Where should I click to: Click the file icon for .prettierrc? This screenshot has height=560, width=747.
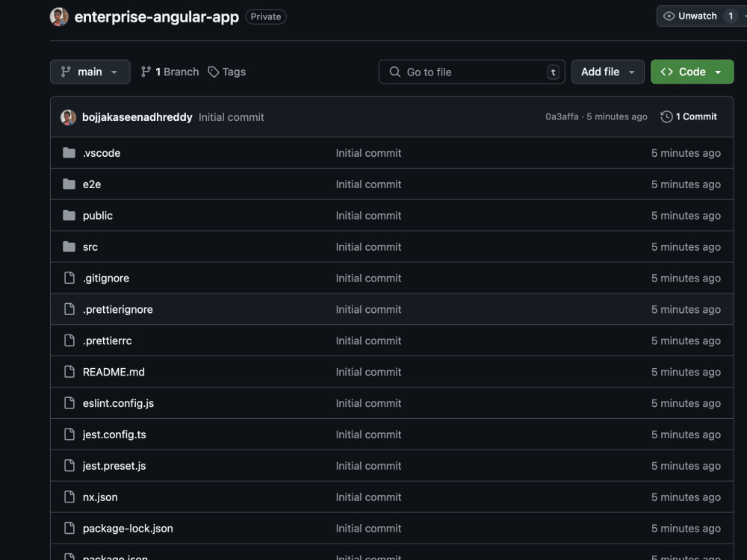[x=69, y=341]
